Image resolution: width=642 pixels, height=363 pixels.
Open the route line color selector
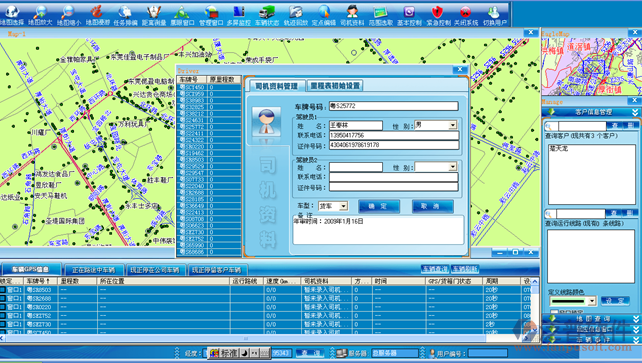click(x=572, y=301)
